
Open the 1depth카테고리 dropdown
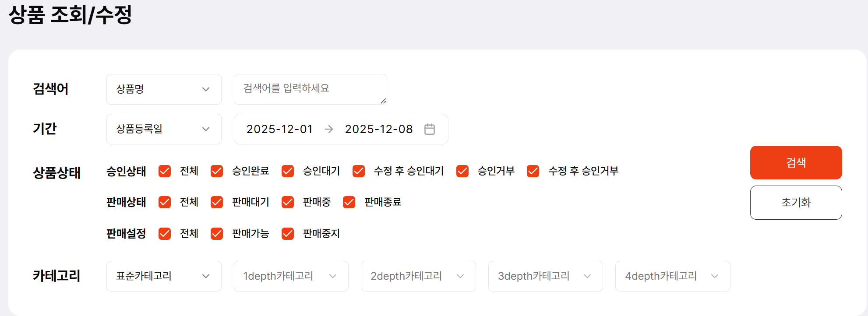(x=291, y=276)
